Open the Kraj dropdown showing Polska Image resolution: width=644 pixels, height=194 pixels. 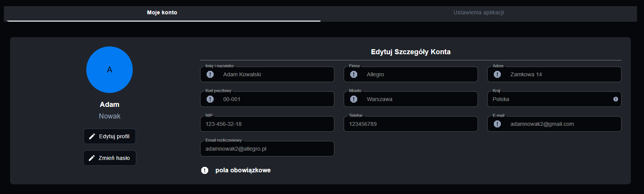tap(550, 99)
